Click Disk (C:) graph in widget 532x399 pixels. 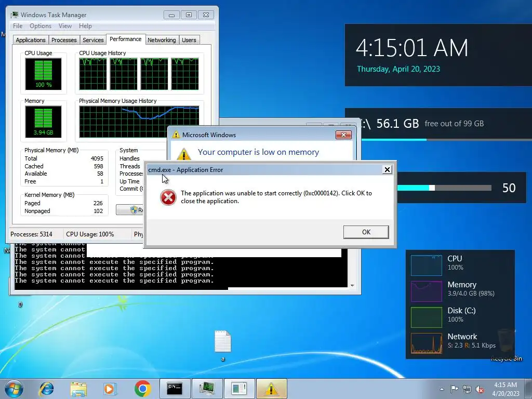point(427,317)
